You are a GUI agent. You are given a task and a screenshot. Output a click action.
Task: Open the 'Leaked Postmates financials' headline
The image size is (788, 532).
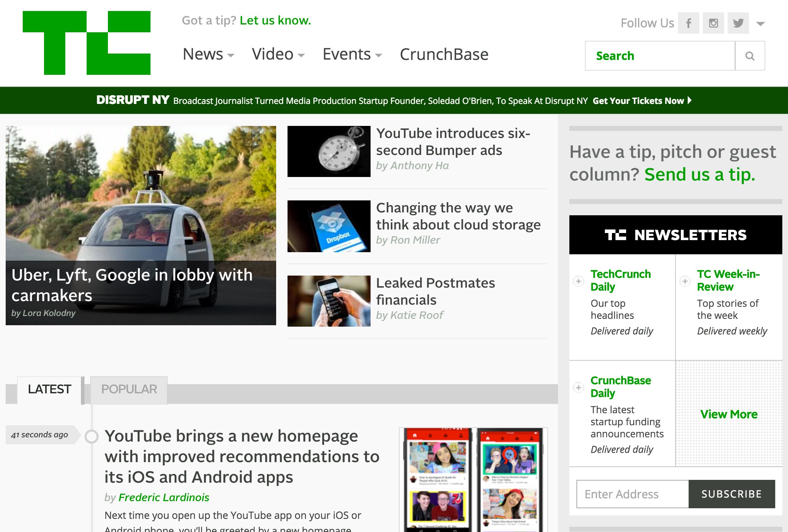point(436,291)
